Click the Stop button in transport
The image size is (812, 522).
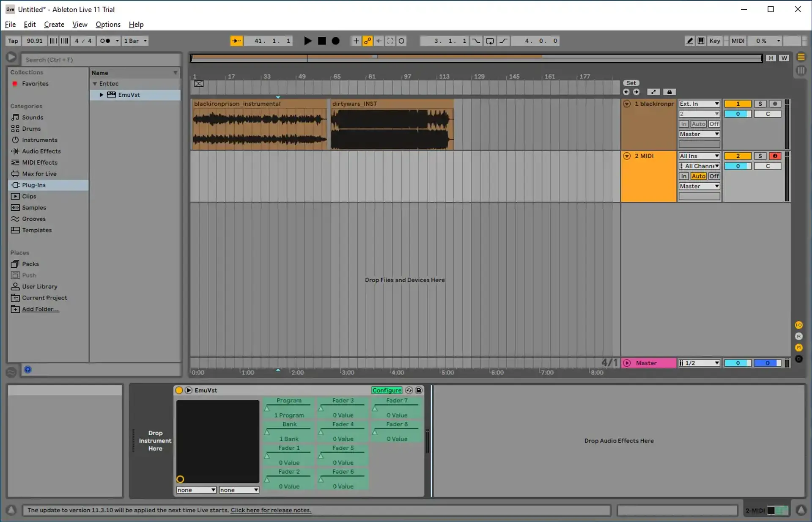point(322,41)
